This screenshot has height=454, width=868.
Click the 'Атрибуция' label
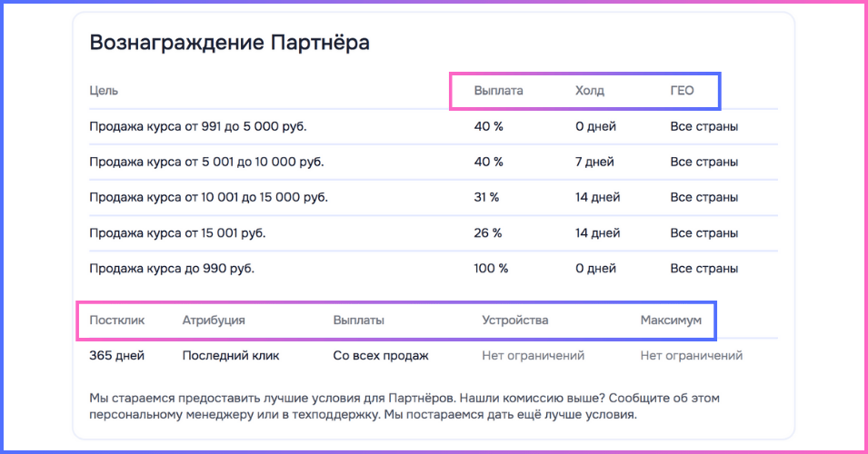click(214, 321)
